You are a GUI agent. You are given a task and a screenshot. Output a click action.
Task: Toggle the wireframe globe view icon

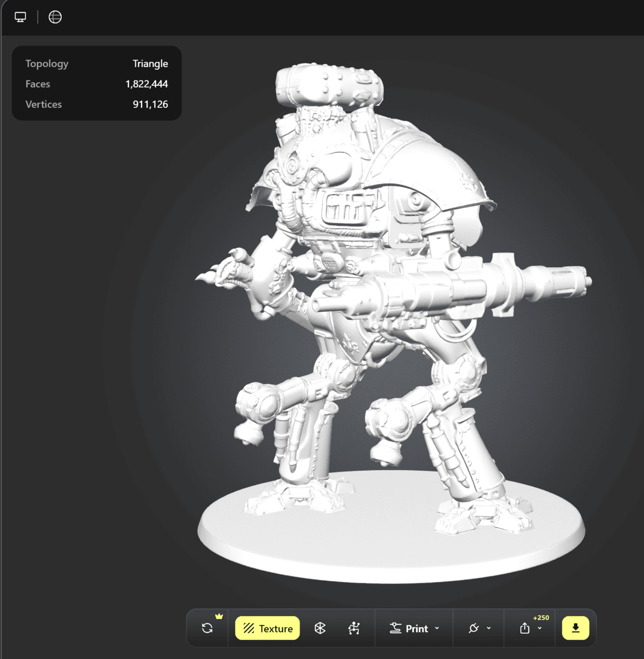pyautogui.click(x=55, y=17)
